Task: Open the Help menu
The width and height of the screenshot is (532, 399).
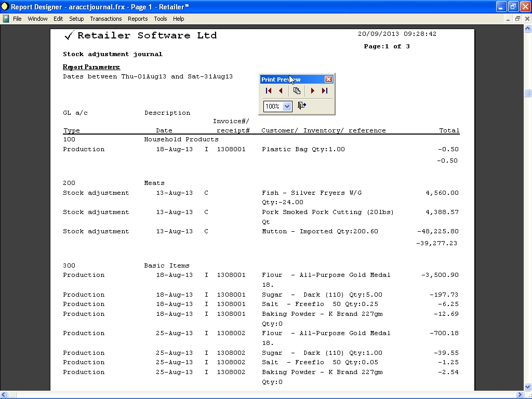Action: pos(179,19)
